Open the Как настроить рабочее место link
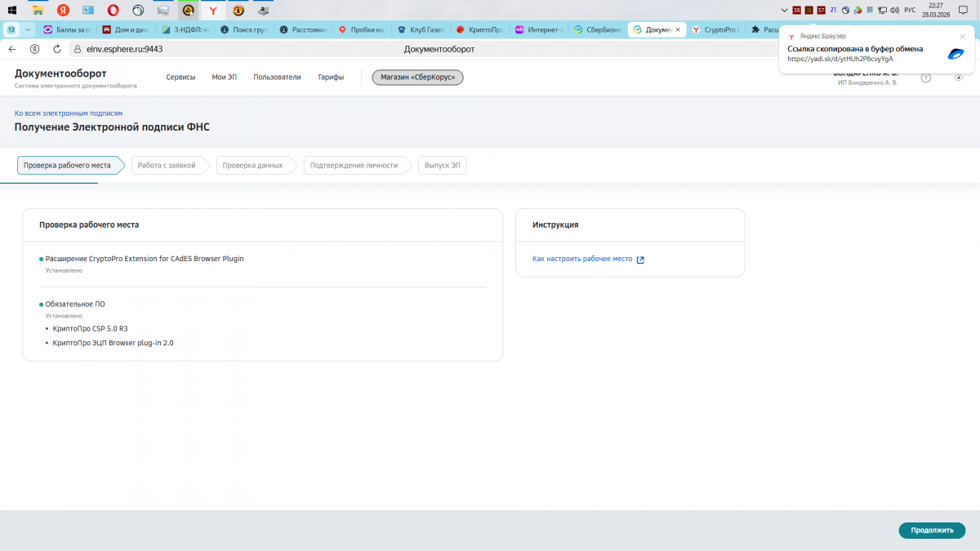 582,260
